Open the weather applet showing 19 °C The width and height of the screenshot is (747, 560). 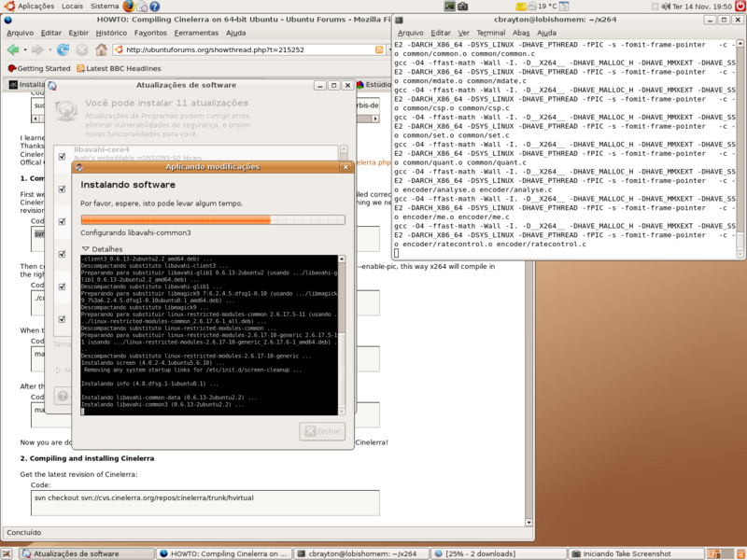(543, 7)
